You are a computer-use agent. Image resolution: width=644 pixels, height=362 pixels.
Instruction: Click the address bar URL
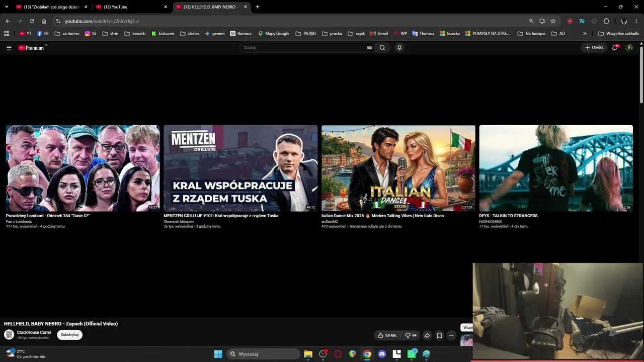pos(102,21)
